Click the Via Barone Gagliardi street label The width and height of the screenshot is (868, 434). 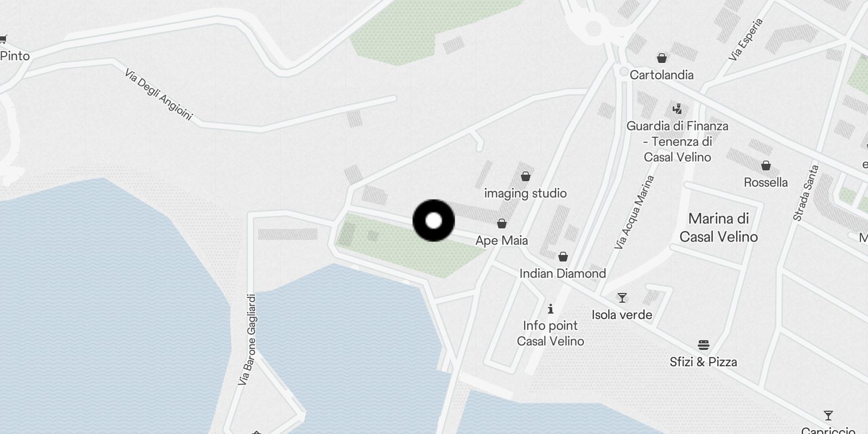click(x=247, y=340)
